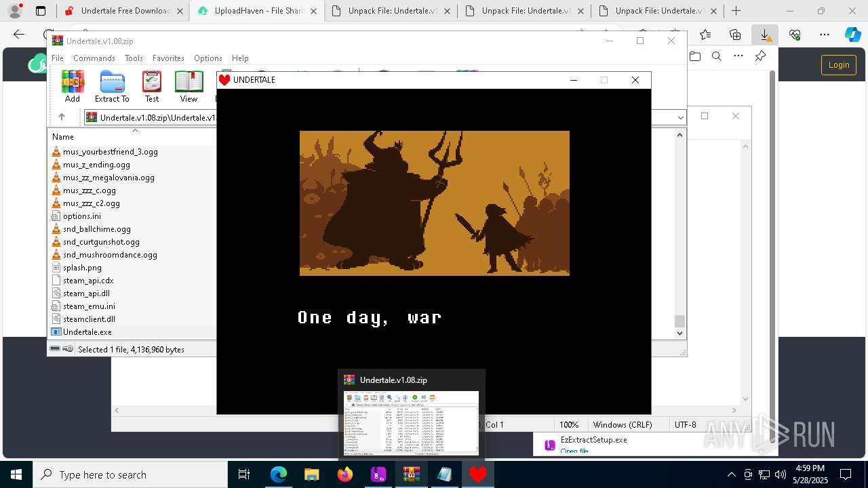Pin the downloads panel
The height and width of the screenshot is (488, 868).
pos(760,56)
